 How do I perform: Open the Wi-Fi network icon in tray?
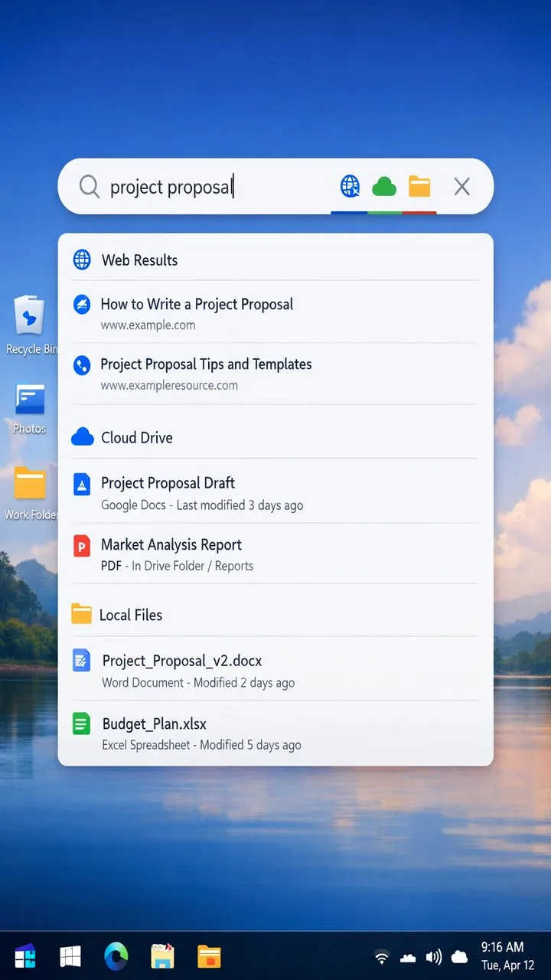click(382, 957)
